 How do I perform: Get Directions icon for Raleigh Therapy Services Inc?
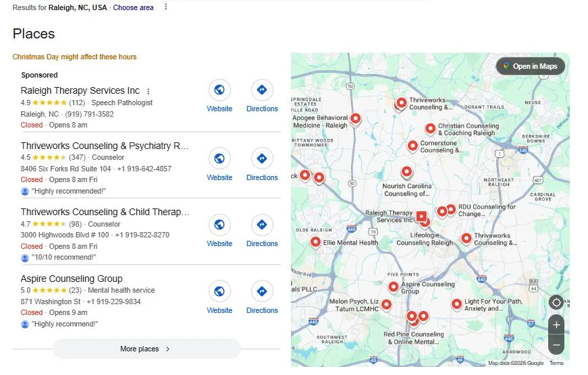[x=262, y=90]
